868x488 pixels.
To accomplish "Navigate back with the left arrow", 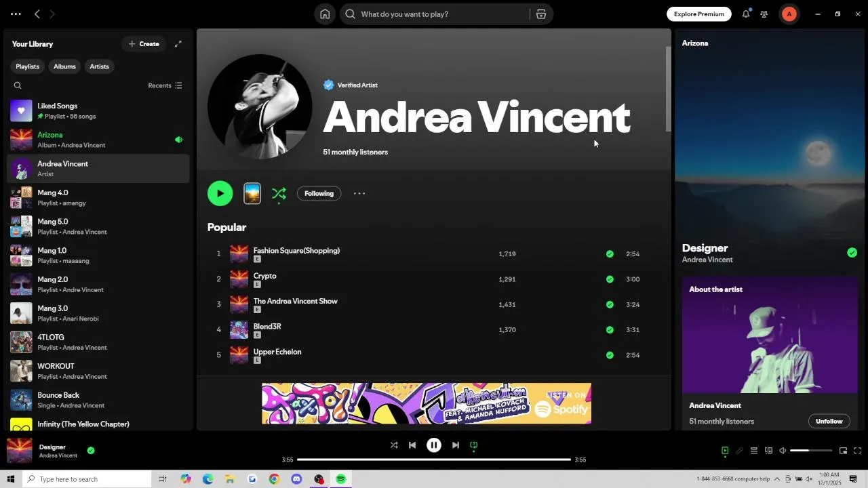I will (x=37, y=14).
